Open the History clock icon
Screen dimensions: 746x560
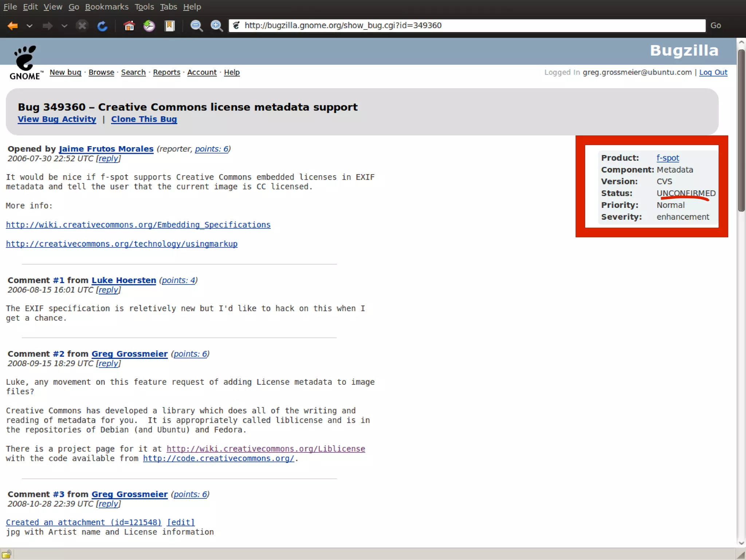(149, 26)
